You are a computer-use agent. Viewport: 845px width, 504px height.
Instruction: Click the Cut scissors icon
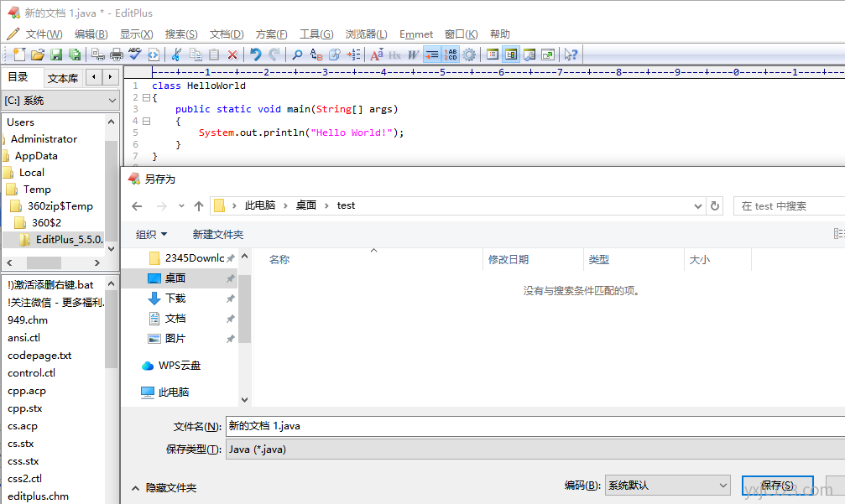pos(176,55)
